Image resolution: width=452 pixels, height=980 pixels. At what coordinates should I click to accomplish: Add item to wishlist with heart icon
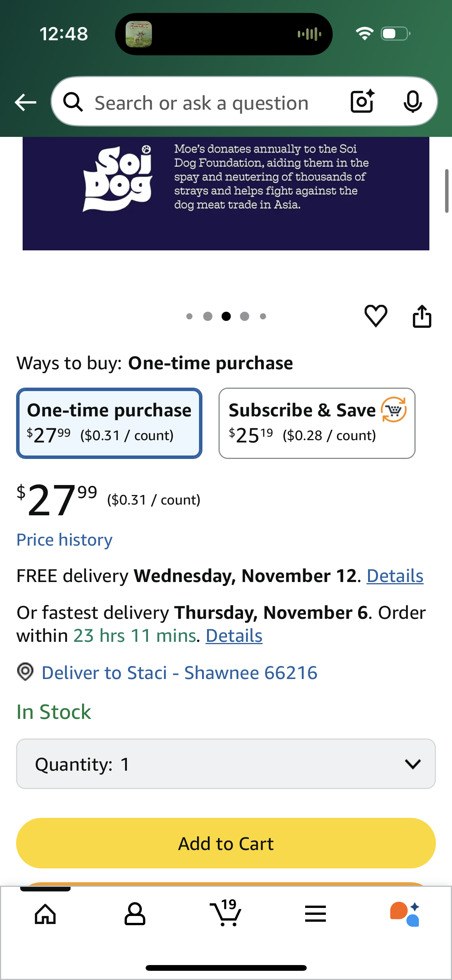[375, 316]
